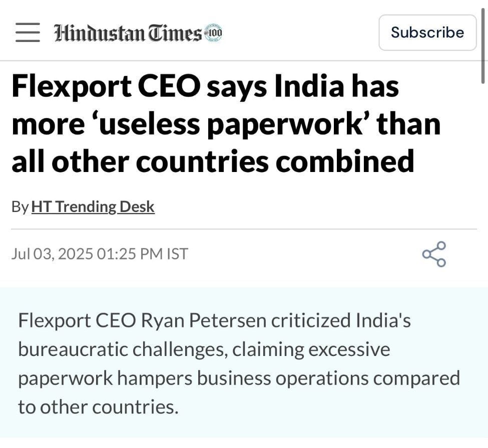Share the article using share icon

point(434,254)
